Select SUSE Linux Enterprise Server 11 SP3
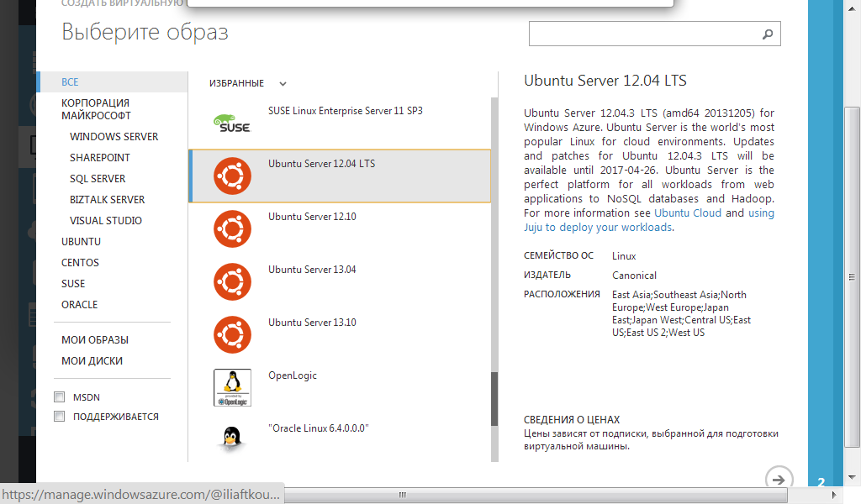The width and height of the screenshot is (861, 504). 340,123
